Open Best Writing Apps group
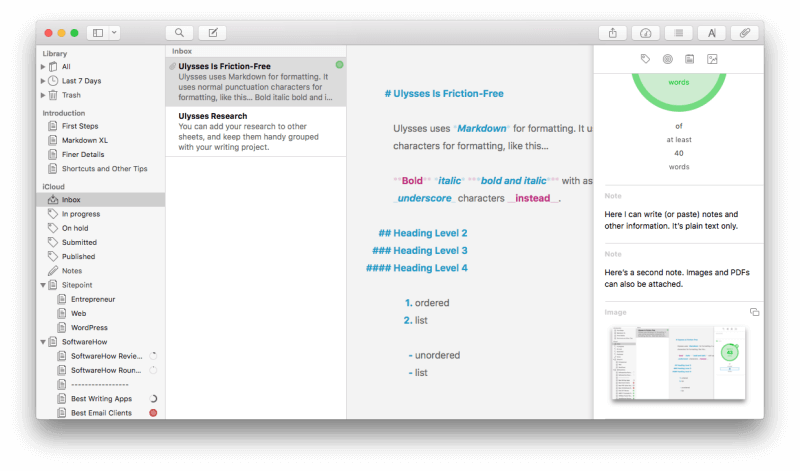The width and height of the screenshot is (800, 471). click(x=101, y=399)
